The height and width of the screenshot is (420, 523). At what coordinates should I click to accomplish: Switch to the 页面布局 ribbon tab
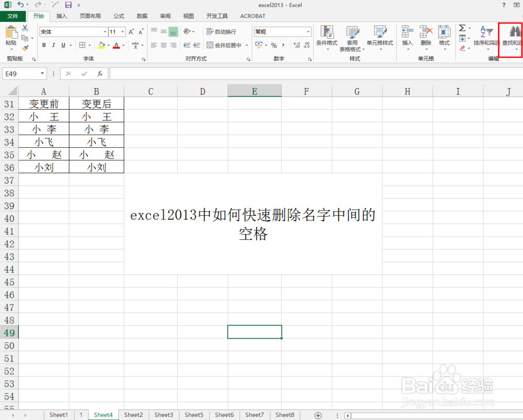click(x=90, y=16)
